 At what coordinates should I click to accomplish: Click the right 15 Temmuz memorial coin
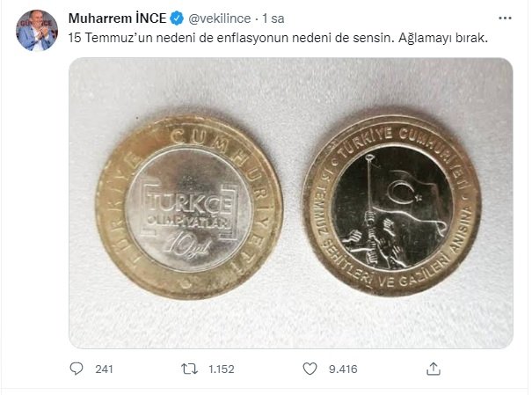[x=391, y=204]
